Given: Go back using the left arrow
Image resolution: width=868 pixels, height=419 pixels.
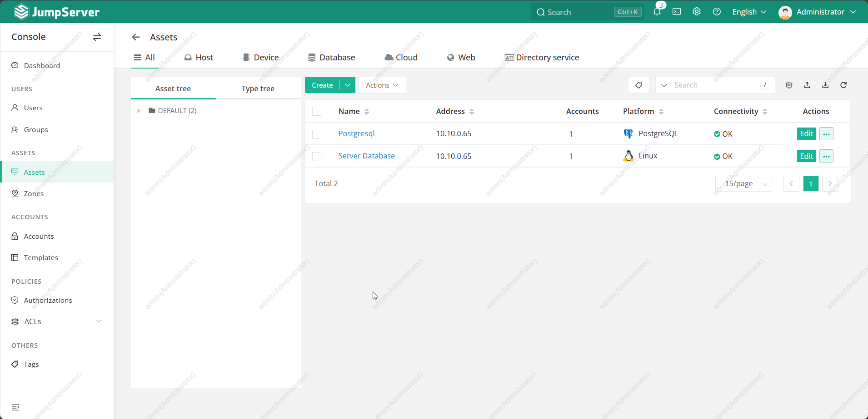Looking at the screenshot, I should click(136, 37).
